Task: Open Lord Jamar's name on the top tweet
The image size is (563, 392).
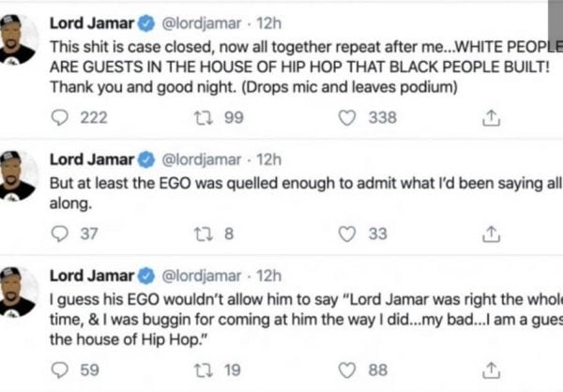Action: click(91, 19)
